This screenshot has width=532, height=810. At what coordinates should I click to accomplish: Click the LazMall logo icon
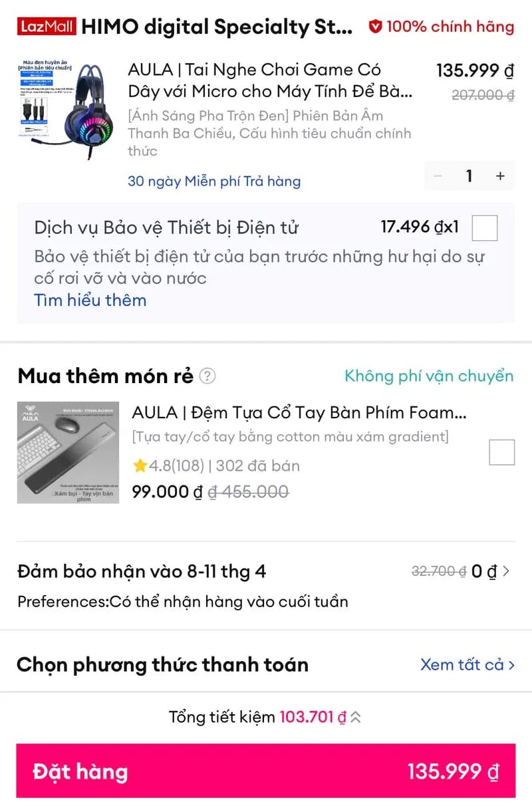pyautogui.click(x=44, y=27)
